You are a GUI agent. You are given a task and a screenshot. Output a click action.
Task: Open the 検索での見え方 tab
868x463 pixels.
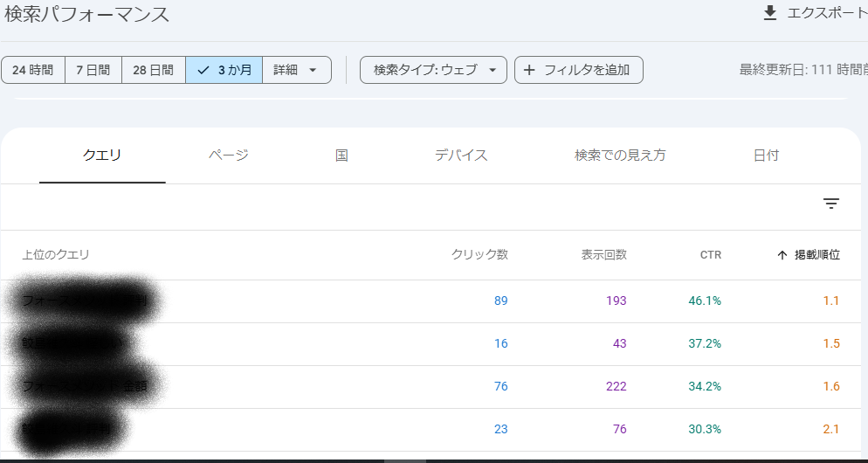[620, 155]
